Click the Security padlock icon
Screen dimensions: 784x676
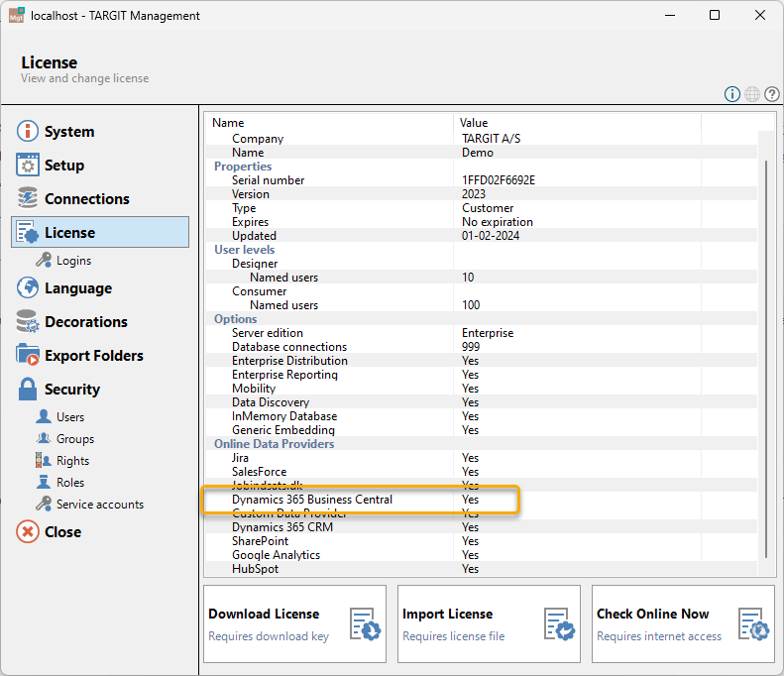point(28,389)
